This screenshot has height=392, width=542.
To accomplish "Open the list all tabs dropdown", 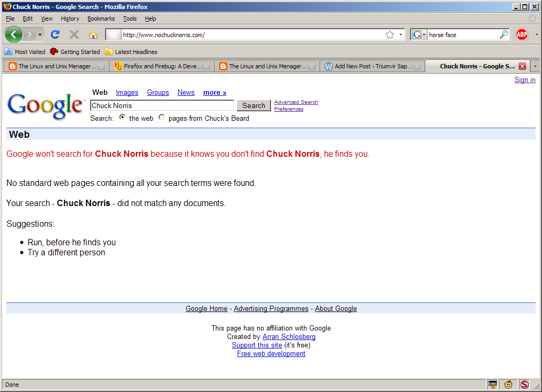I will coord(536,66).
